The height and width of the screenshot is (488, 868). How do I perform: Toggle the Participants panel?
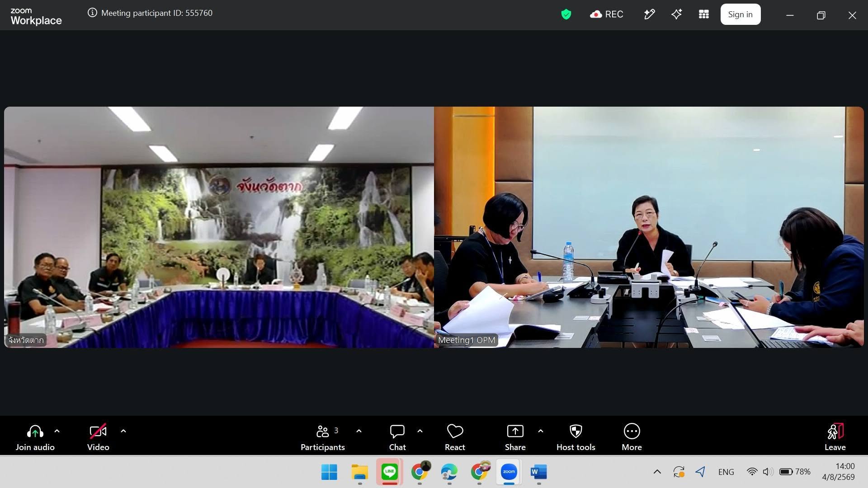pyautogui.click(x=323, y=437)
